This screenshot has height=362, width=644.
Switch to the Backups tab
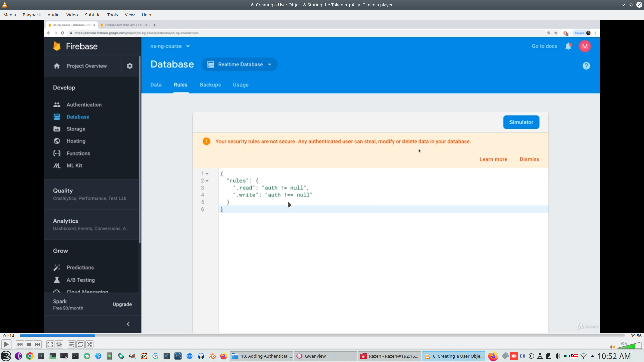[x=210, y=85]
